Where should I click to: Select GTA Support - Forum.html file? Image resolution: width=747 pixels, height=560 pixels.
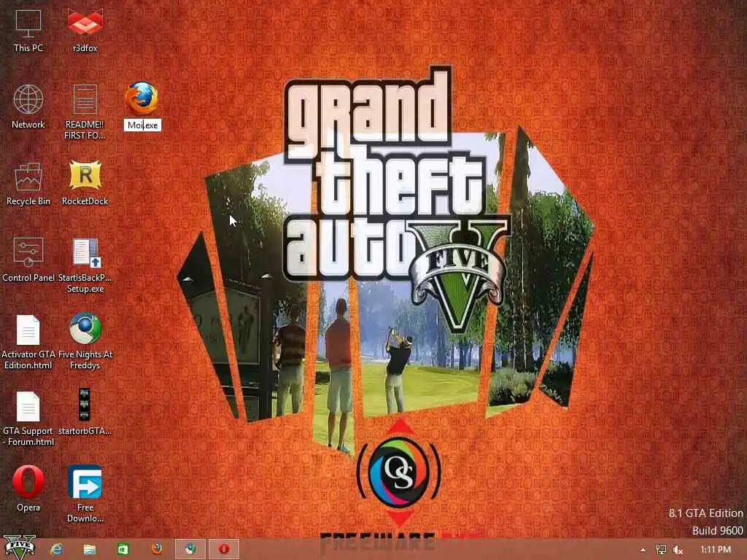tap(28, 419)
